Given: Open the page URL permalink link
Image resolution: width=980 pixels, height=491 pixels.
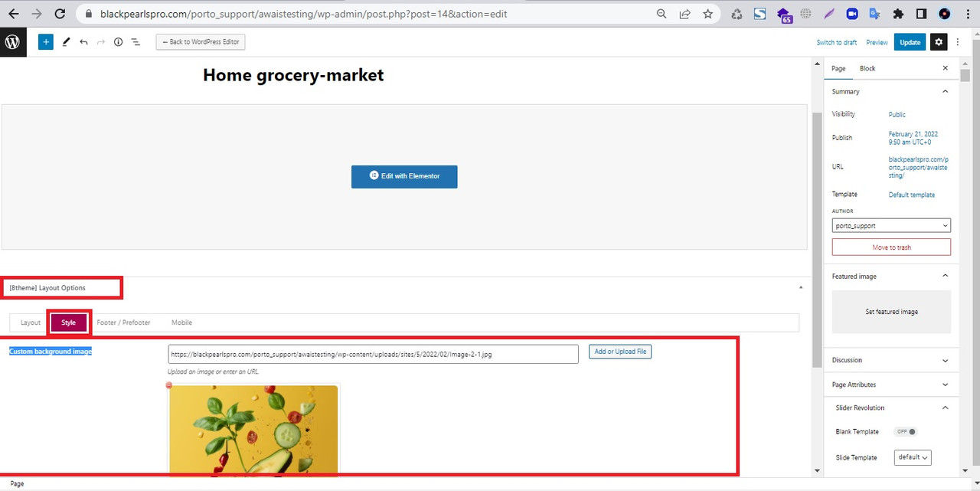Looking at the screenshot, I should point(918,167).
